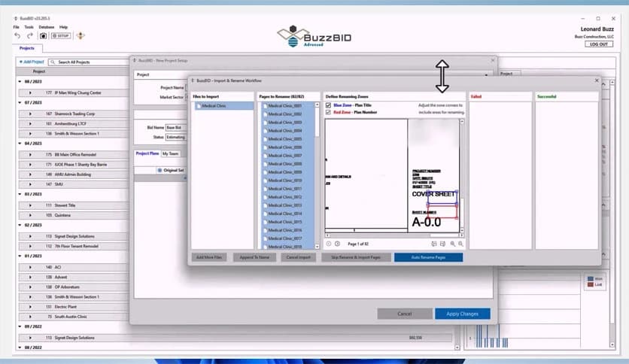Go to previous page in zone preview

pyautogui.click(x=329, y=244)
